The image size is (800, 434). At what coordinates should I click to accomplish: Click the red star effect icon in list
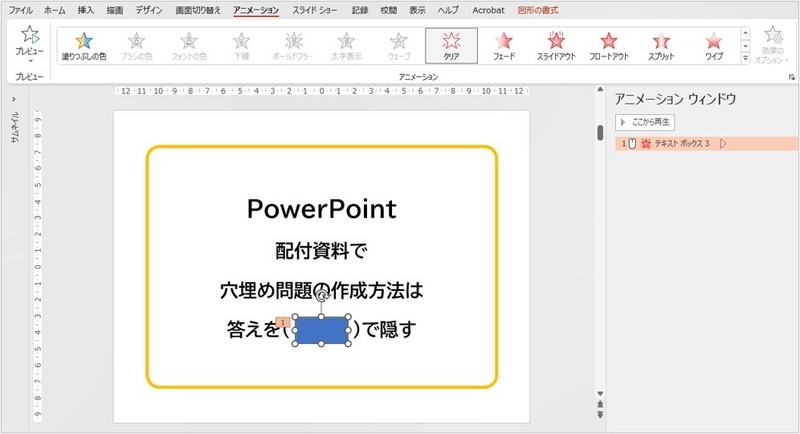[x=646, y=144]
